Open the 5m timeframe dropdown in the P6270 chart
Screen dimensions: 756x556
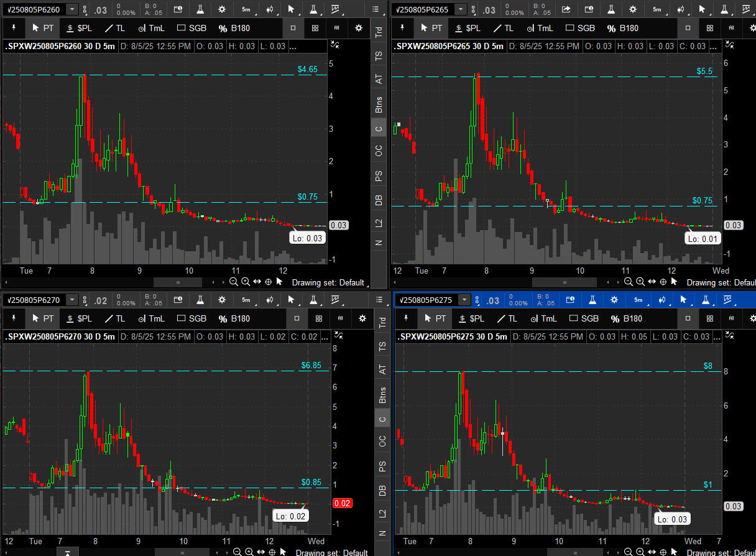(246, 300)
